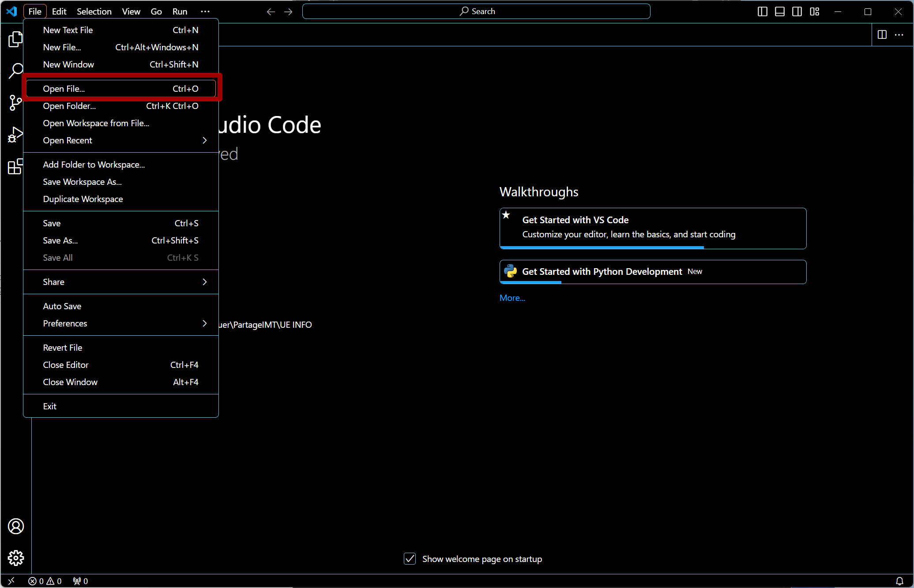Open the notifications bell in status bar
914x588 pixels.
coord(899,581)
